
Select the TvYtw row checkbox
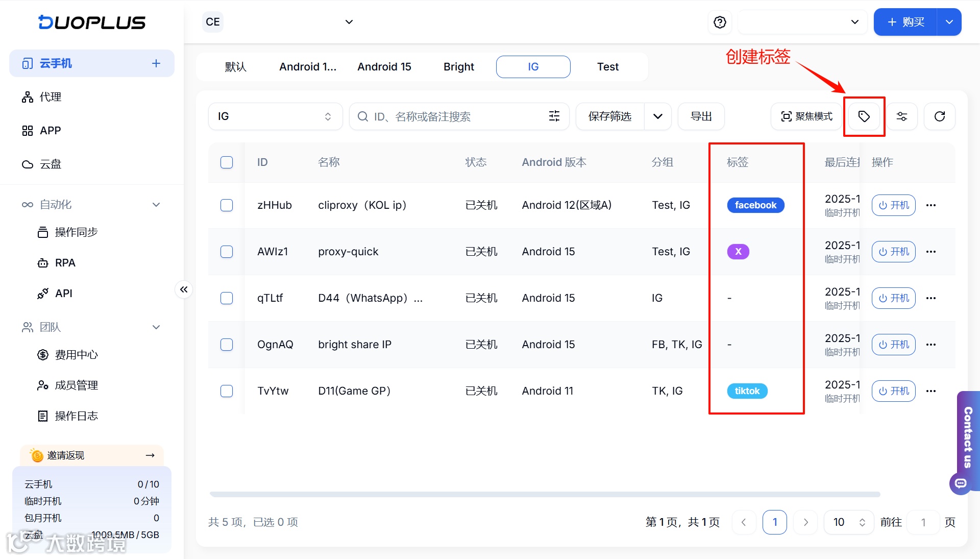(227, 391)
